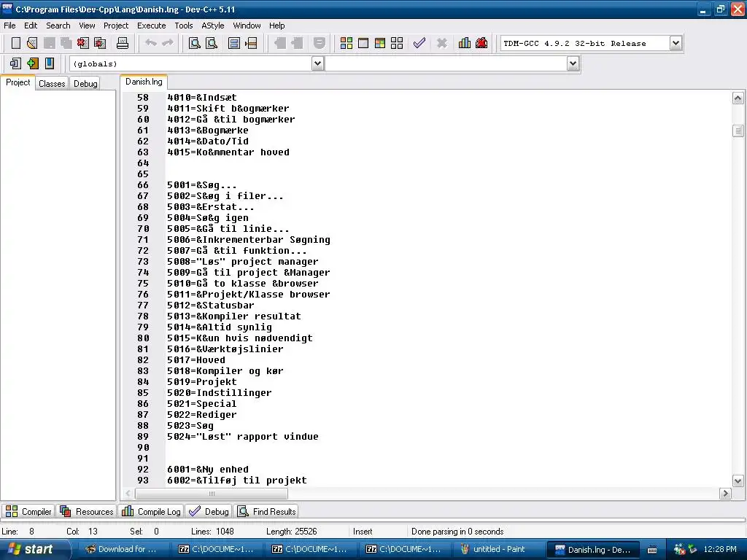The image size is (747, 560).
Task: Click the horizontal scrollbar right arrow
Action: coord(725,494)
